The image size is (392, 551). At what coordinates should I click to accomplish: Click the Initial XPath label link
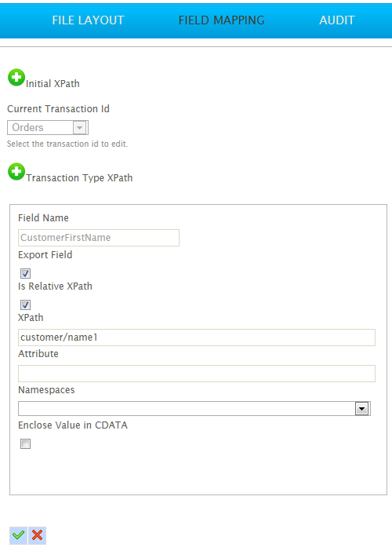(x=53, y=84)
